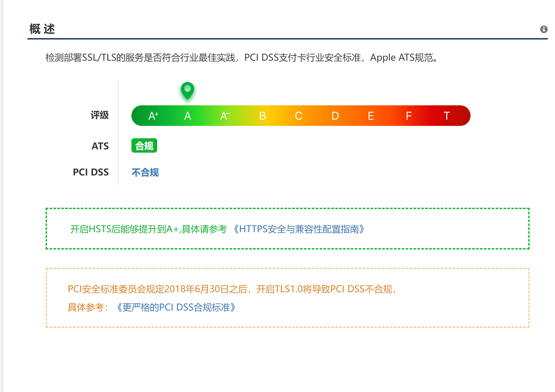Viewport: 555px width, 392px height.
Task: Click the green 合规 ATS badge
Action: (144, 146)
